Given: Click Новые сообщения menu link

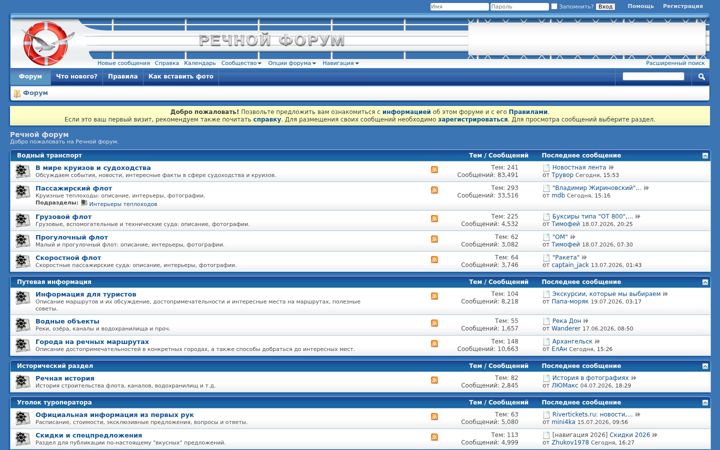Looking at the screenshot, I should pos(124,63).
